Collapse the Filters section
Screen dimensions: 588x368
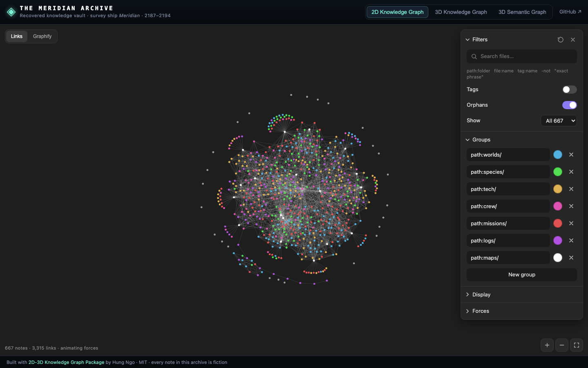pyautogui.click(x=477, y=40)
